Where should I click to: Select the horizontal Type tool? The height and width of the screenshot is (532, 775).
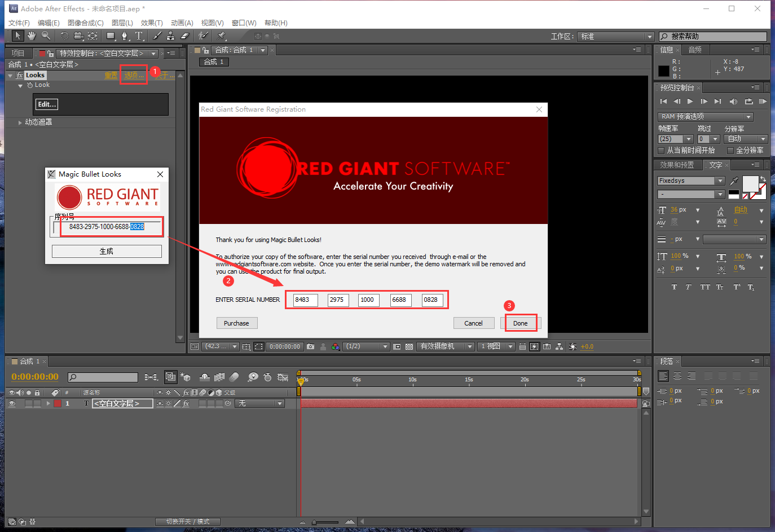pyautogui.click(x=139, y=36)
